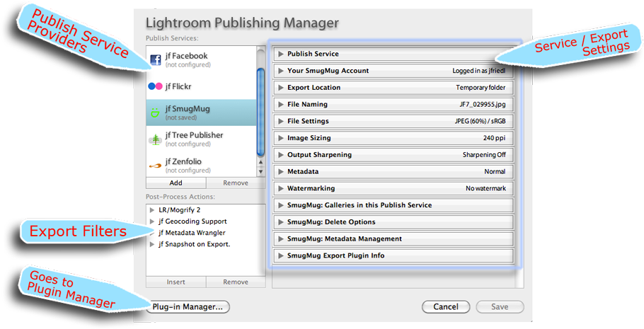Expand the Publish Service section

click(x=281, y=54)
